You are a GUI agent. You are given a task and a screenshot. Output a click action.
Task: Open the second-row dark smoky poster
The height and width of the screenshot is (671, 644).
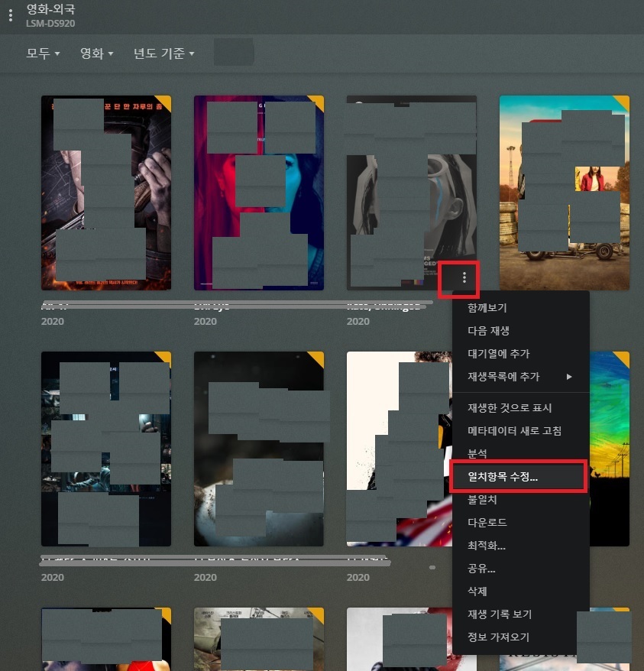pyautogui.click(x=259, y=449)
